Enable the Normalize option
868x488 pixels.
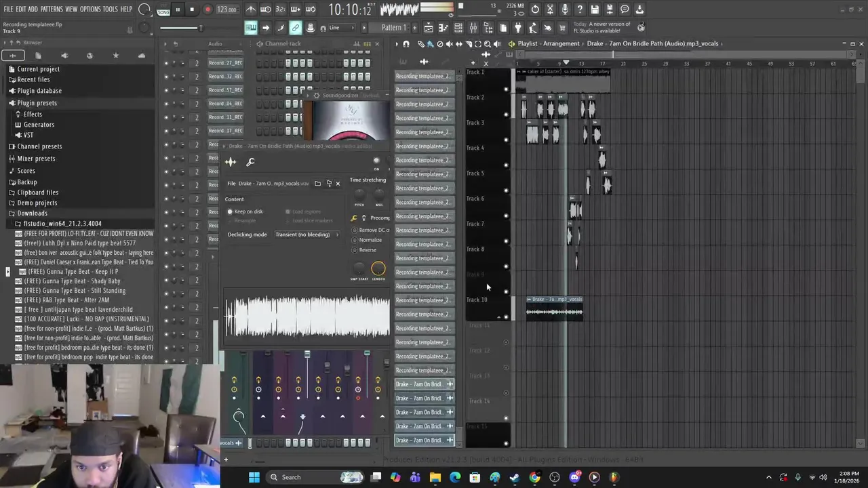(x=367, y=240)
